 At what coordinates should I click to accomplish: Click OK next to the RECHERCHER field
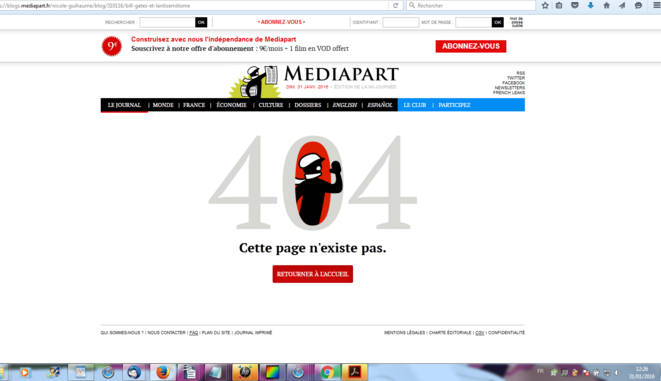click(201, 22)
